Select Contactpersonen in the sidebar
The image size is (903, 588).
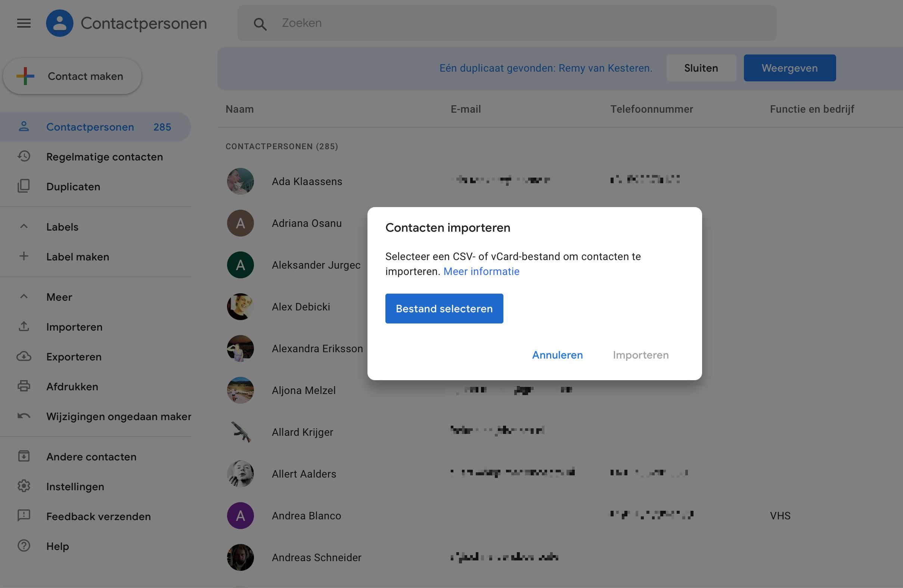90,127
